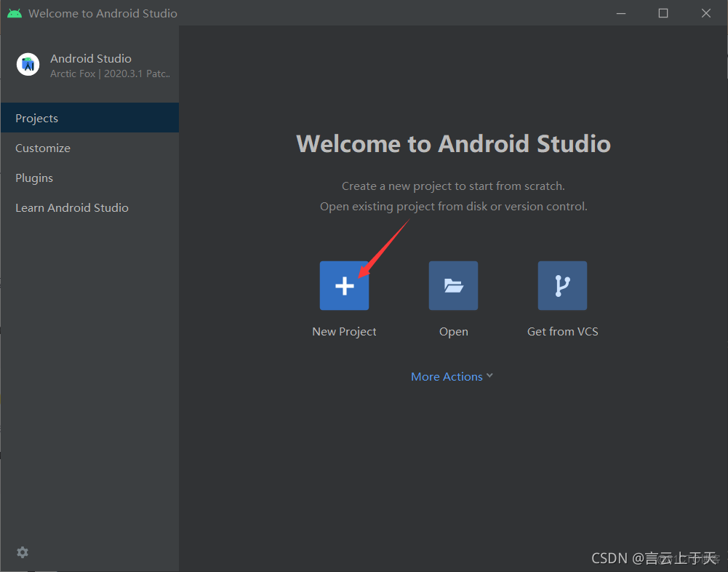The width and height of the screenshot is (728, 572).
Task: Click the Open folder icon
Action: tap(453, 285)
